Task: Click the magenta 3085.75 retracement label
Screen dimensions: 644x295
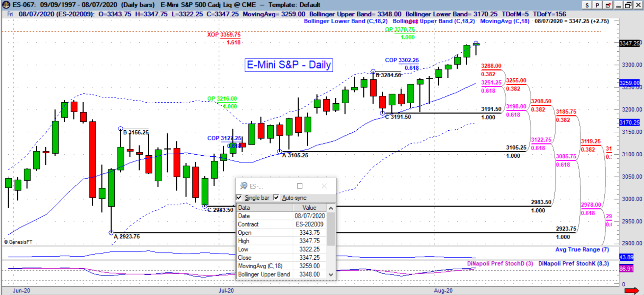Action: point(566,156)
